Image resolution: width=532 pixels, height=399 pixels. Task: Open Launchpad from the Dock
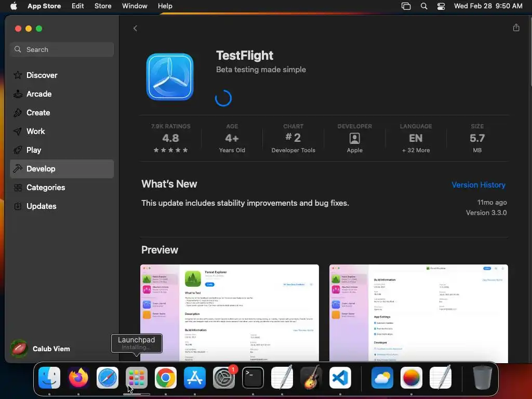tap(137, 378)
